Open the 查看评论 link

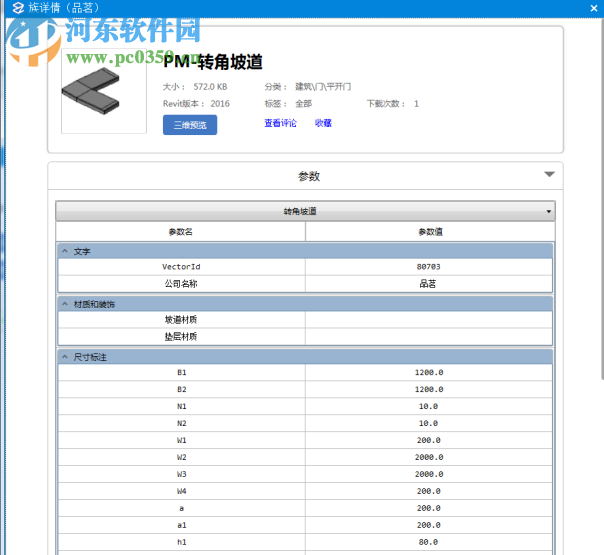click(x=280, y=123)
